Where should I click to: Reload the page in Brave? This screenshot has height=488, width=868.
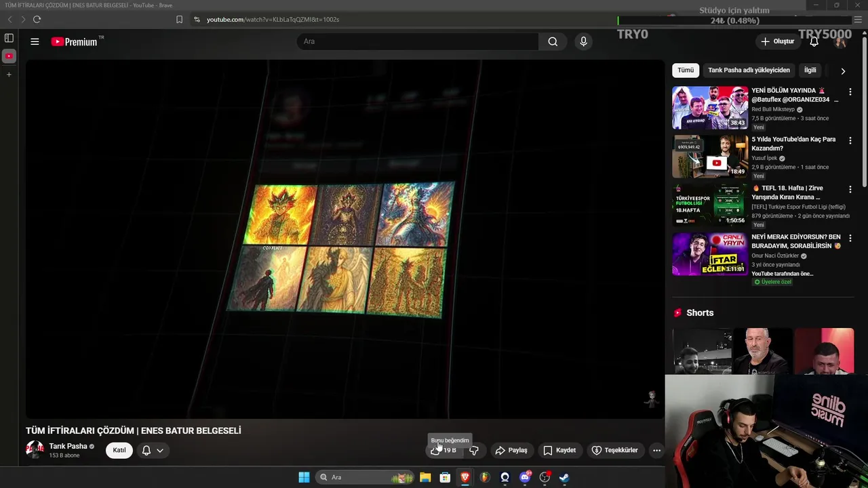37,20
